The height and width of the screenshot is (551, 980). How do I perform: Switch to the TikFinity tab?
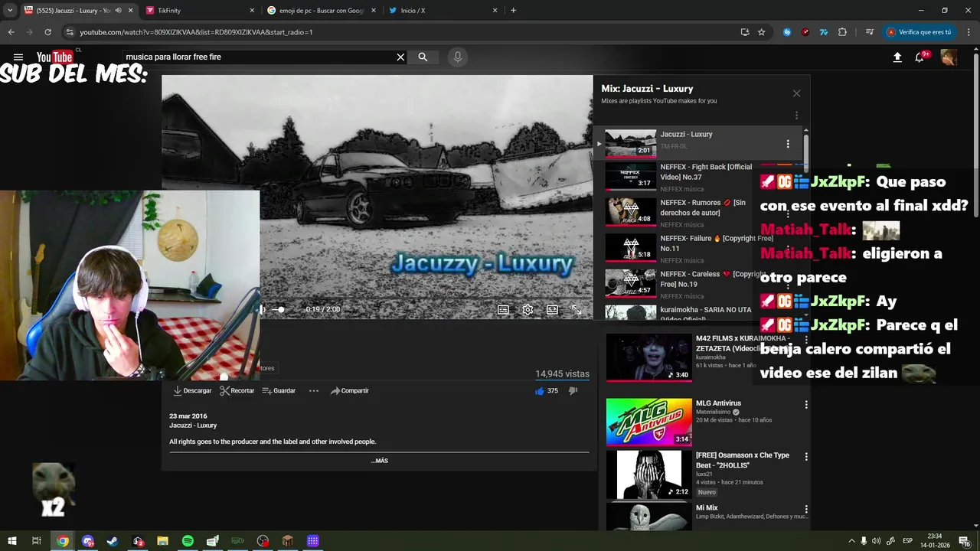tap(199, 11)
